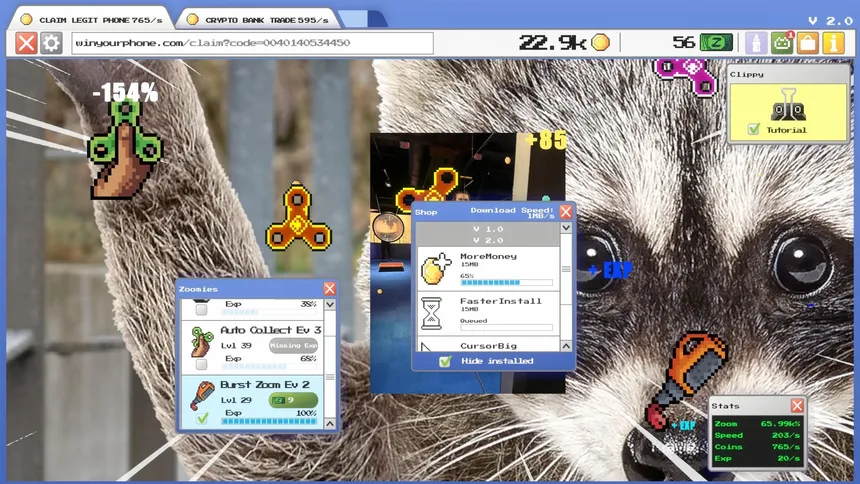Tick the checkbox on the 38% Exp row
This screenshot has width=860, height=484.
pos(201,309)
